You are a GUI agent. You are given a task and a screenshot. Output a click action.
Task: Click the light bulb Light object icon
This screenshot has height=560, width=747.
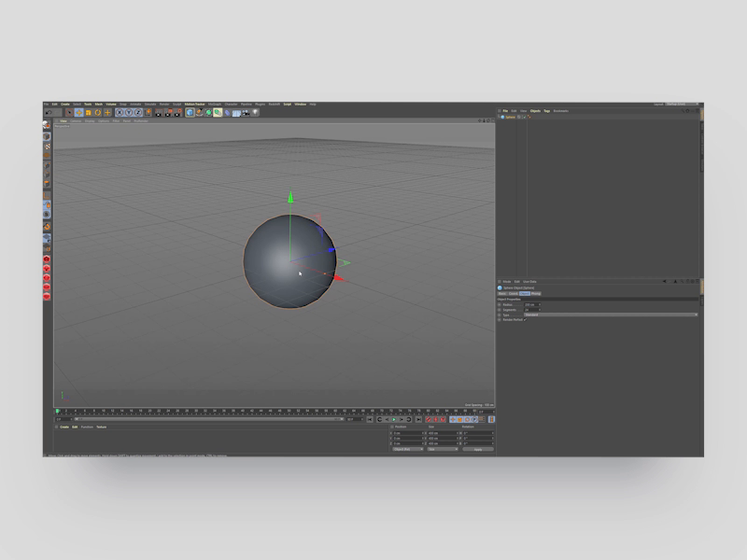tap(255, 113)
